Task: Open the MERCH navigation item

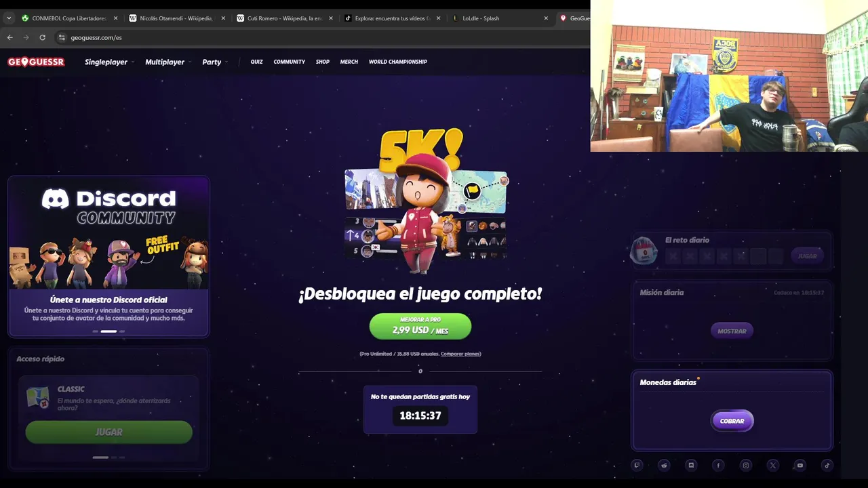Action: point(349,62)
